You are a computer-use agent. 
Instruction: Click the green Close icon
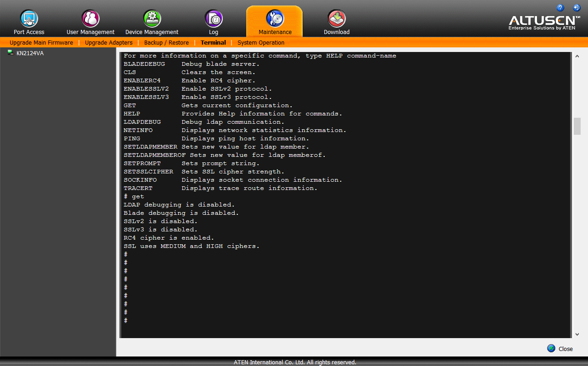(x=551, y=348)
